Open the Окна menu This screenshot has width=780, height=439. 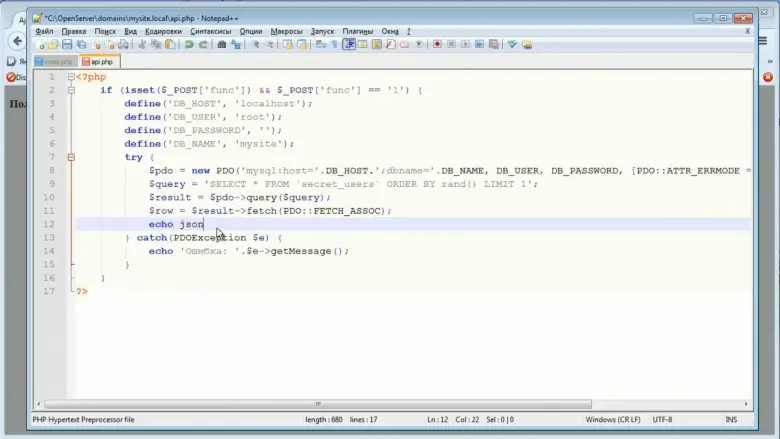point(390,31)
